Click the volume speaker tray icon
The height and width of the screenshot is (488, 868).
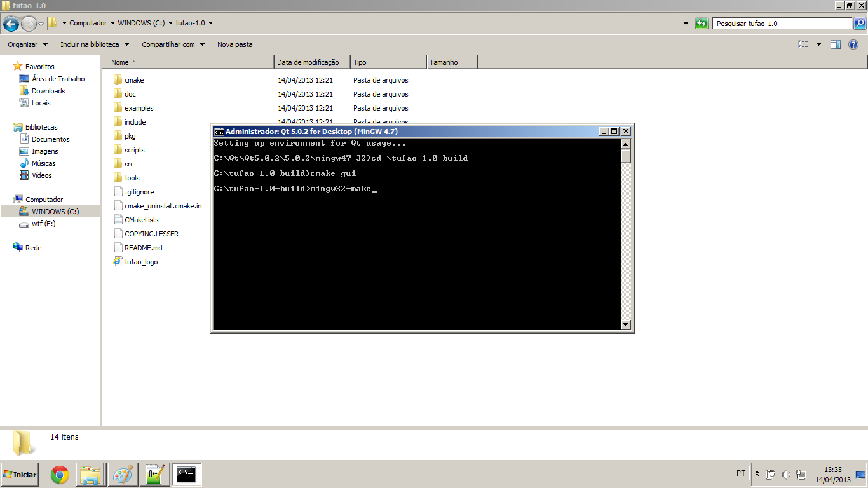click(x=786, y=474)
